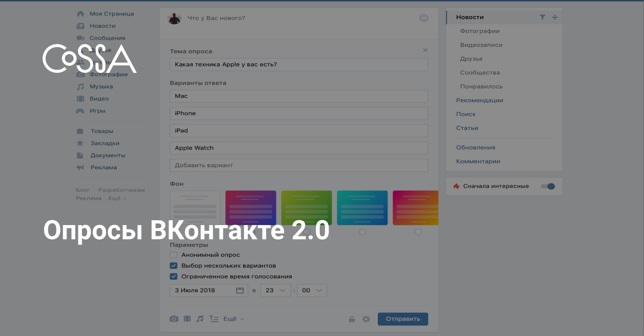644x336 pixels.
Task: Attach a photo using the camera icon
Action: (x=174, y=319)
